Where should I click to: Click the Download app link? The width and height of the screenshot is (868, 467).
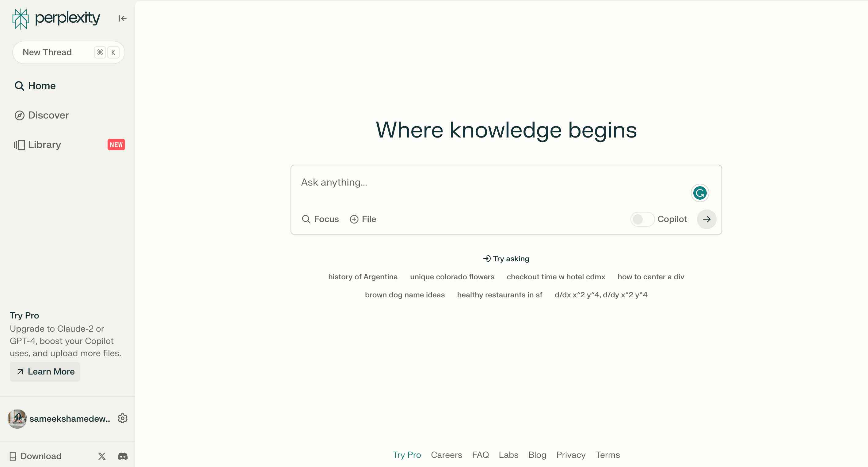pos(36,455)
